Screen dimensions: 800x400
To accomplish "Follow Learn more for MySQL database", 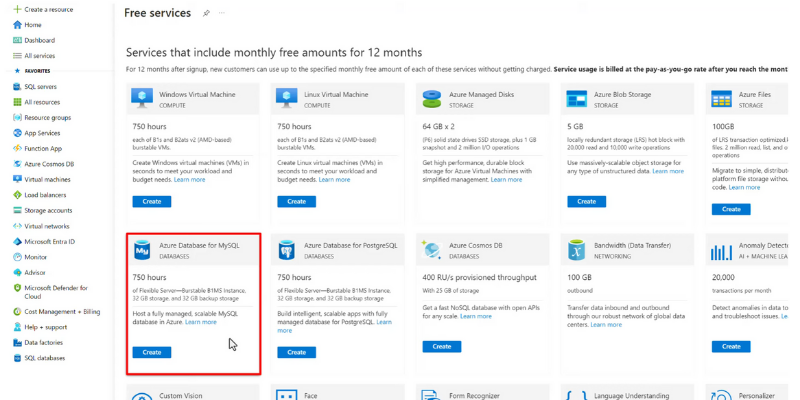I will [x=201, y=322].
